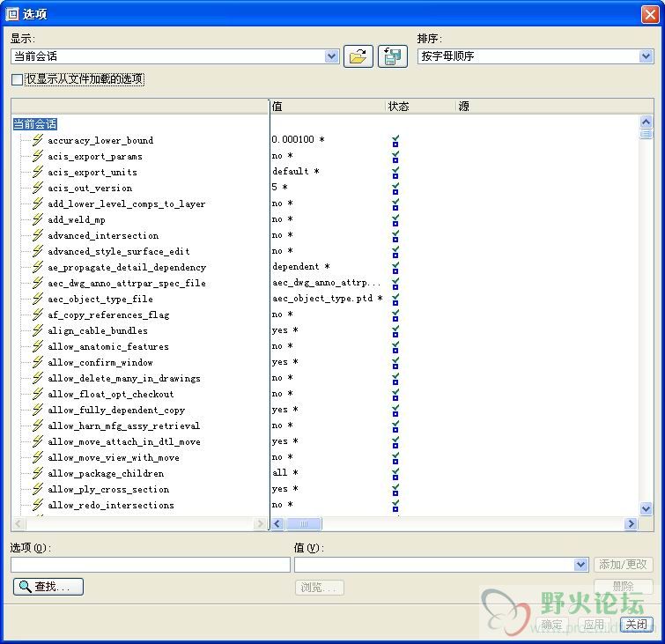Screen dimensions: 665x644
Task: Click vertical scrollbar down arrow
Action: (x=646, y=508)
